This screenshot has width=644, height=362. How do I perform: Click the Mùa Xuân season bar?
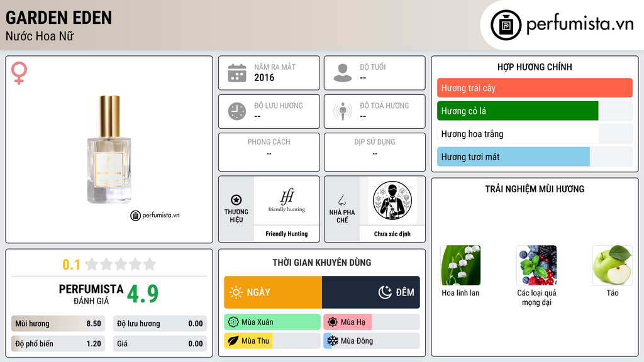tap(272, 322)
